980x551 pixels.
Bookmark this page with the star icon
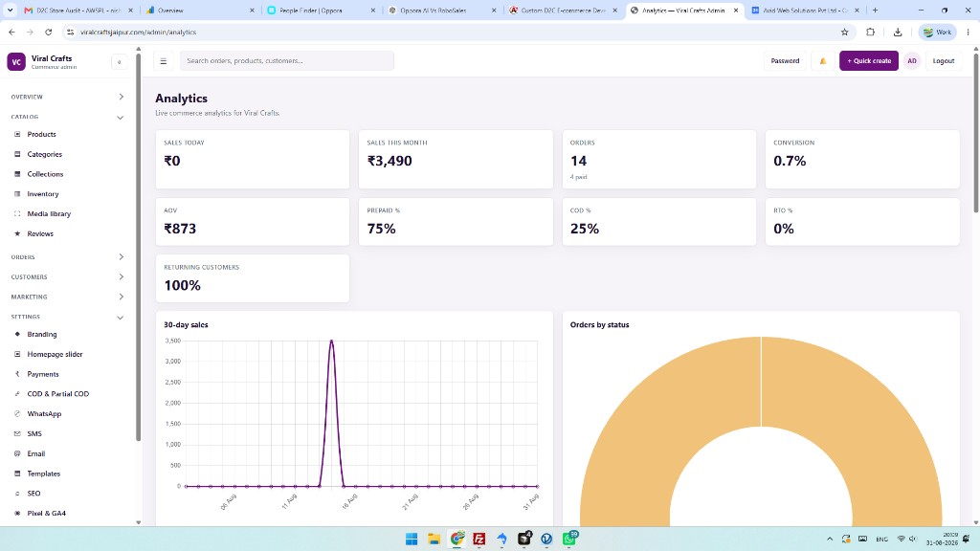pyautogui.click(x=844, y=32)
